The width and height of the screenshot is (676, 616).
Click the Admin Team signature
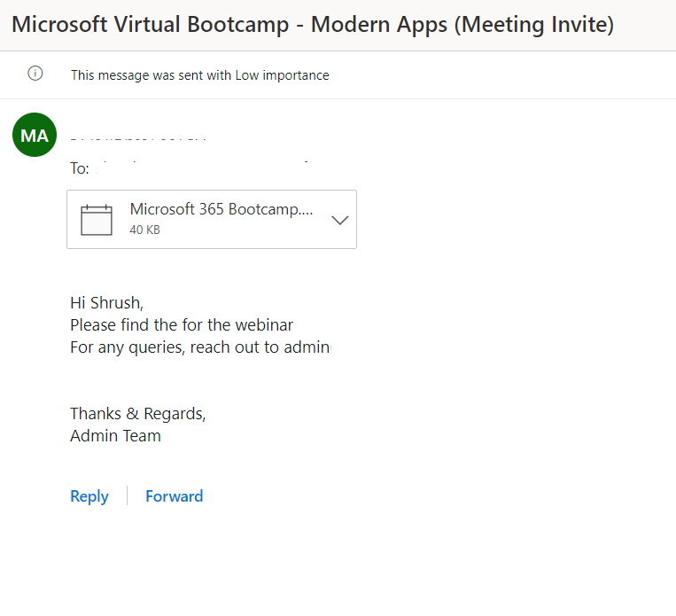coord(115,435)
